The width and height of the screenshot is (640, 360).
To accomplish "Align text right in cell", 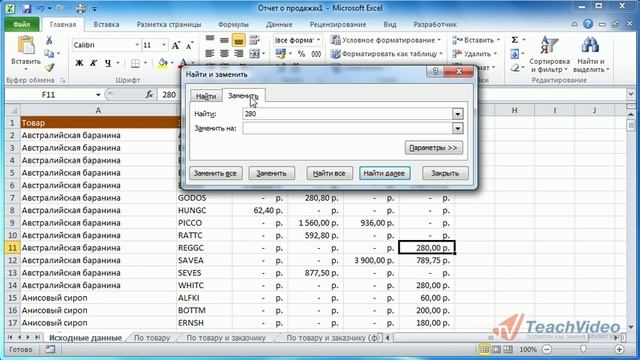I will (239, 53).
